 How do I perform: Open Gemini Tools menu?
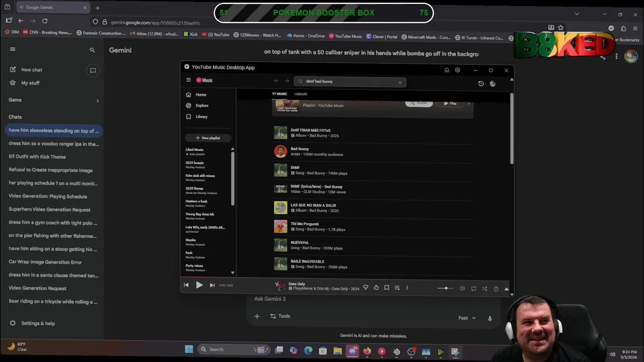(280, 316)
